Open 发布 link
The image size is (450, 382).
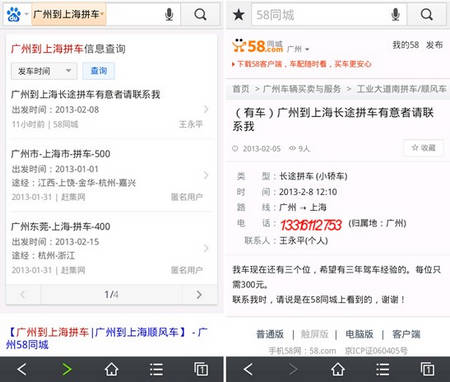tap(434, 45)
